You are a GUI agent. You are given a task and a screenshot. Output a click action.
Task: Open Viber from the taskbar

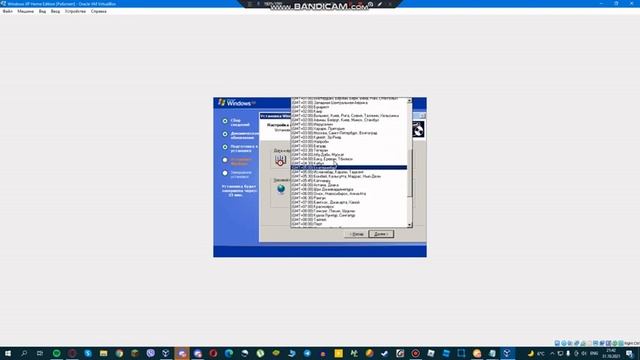click(151, 353)
